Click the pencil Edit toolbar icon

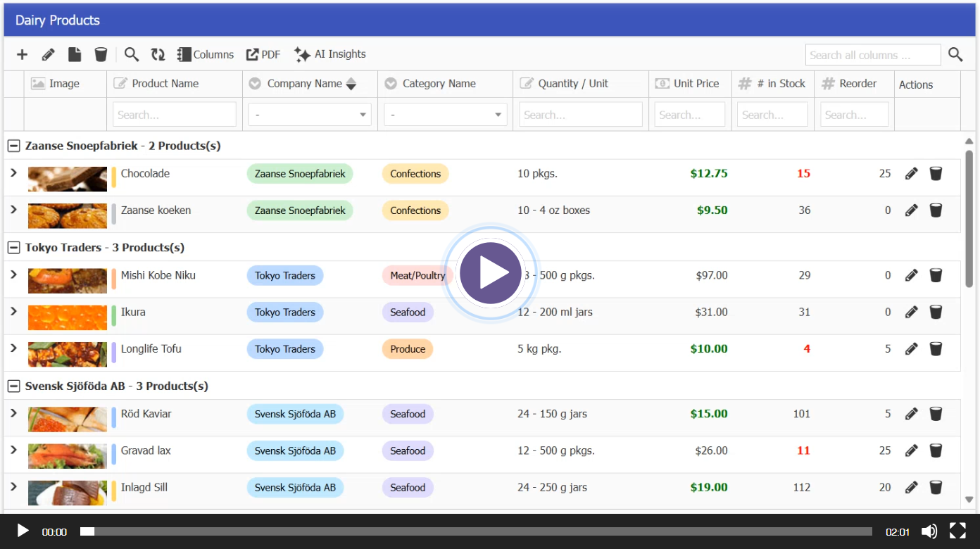coord(48,54)
